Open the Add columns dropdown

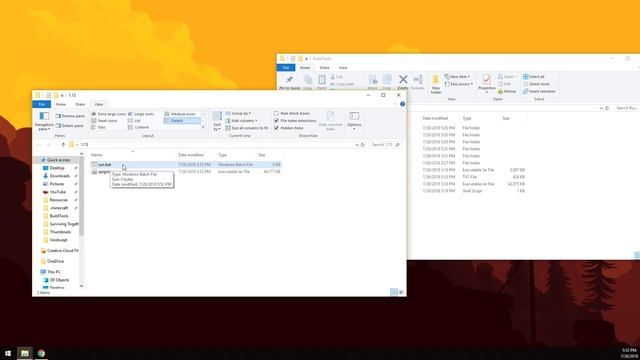[242, 121]
